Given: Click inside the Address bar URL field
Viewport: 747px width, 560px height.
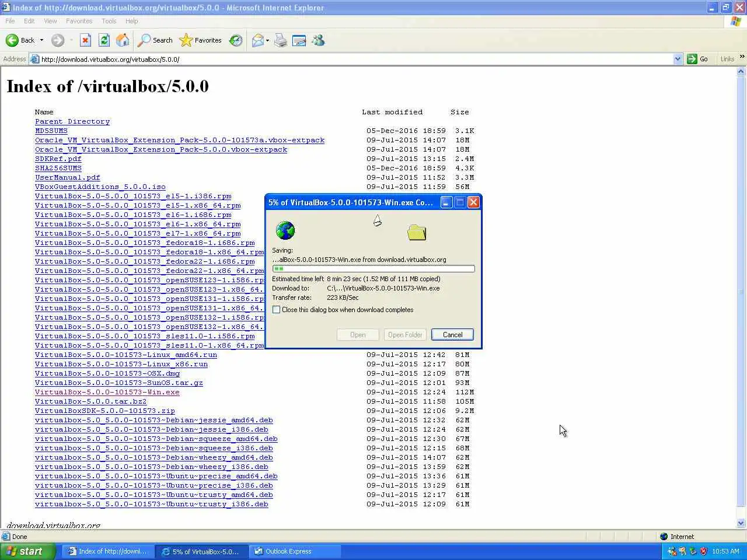Looking at the screenshot, I should (x=356, y=59).
